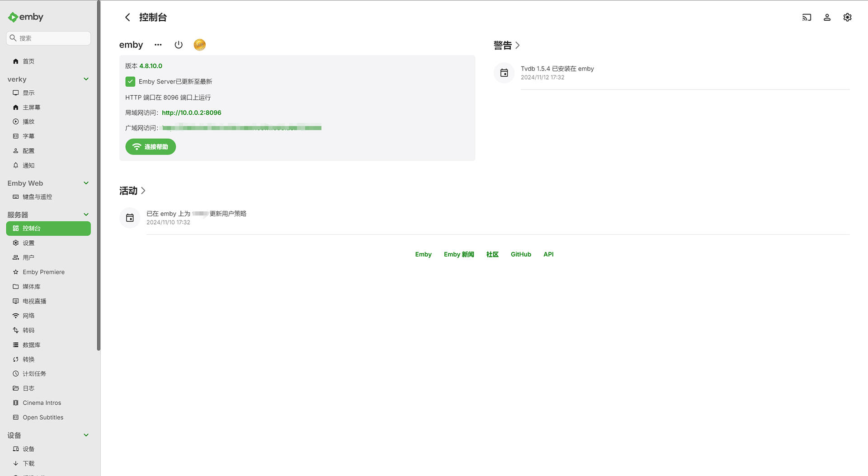The width and height of the screenshot is (868, 476).
Task: Open 数据库 database settings
Action: 48,345
